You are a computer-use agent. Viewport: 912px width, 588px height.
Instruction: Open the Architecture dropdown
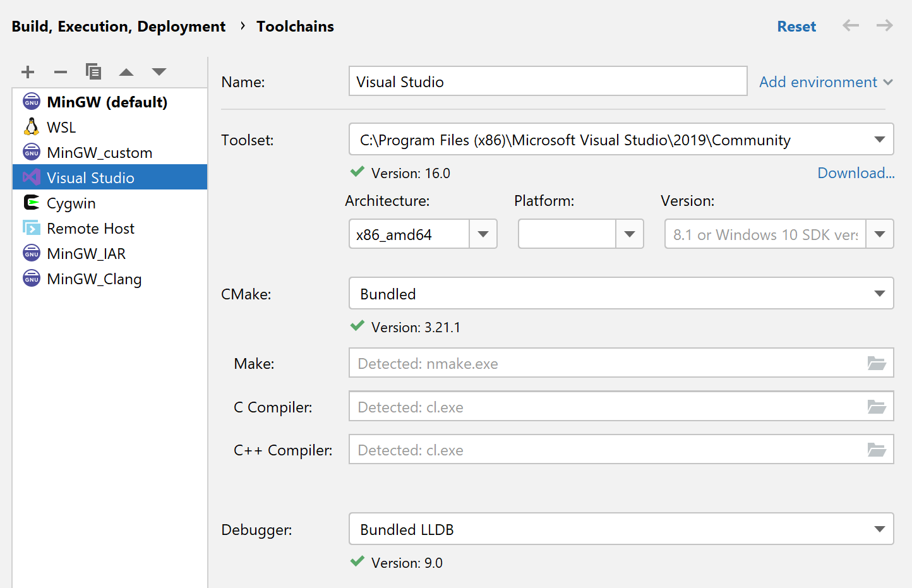point(483,234)
